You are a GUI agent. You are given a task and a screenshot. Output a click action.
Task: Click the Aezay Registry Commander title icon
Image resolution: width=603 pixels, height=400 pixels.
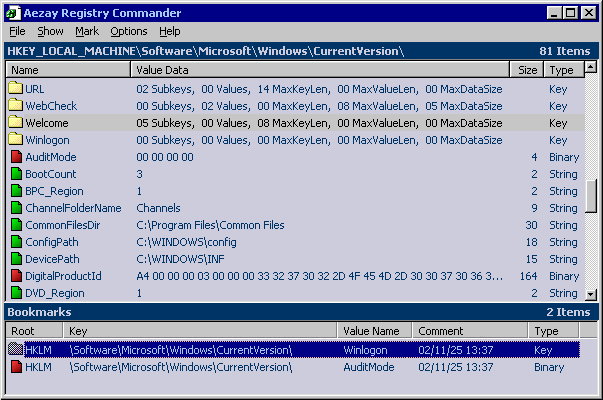(13, 13)
